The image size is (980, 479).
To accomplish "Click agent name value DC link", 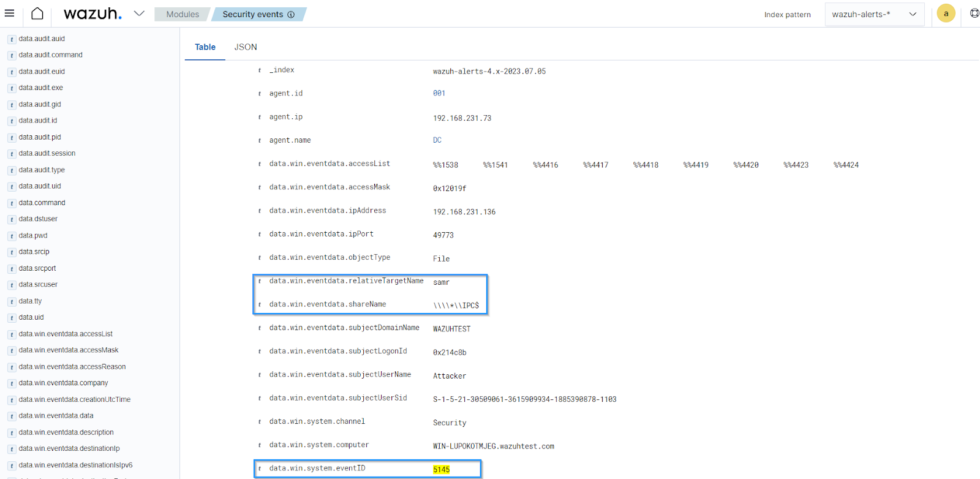I will (437, 140).
